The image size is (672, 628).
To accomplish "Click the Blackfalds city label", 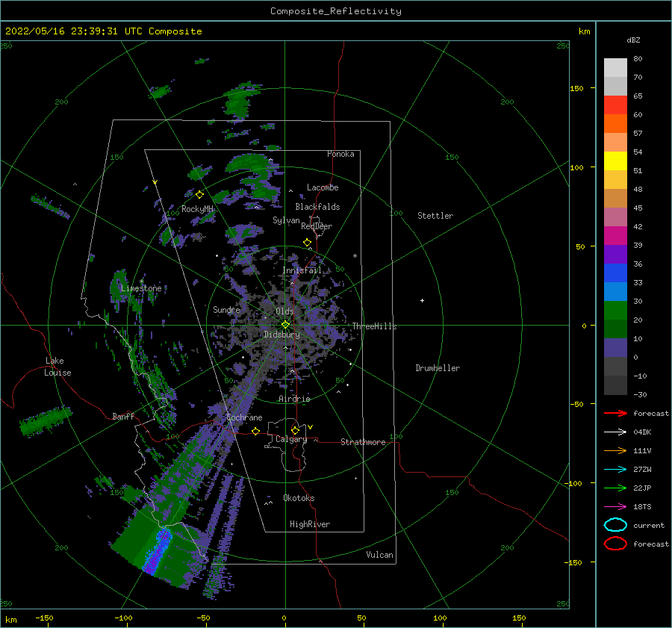I will tap(317, 207).
